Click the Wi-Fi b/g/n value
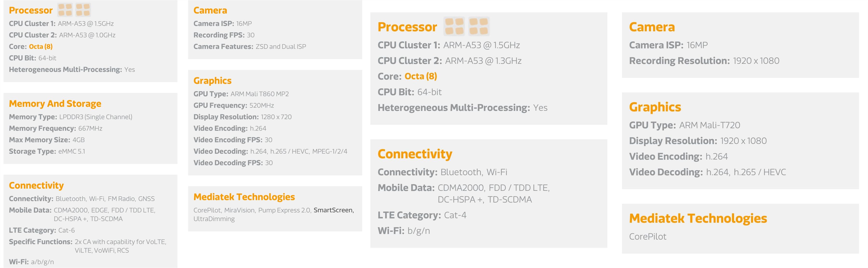 (419, 231)
